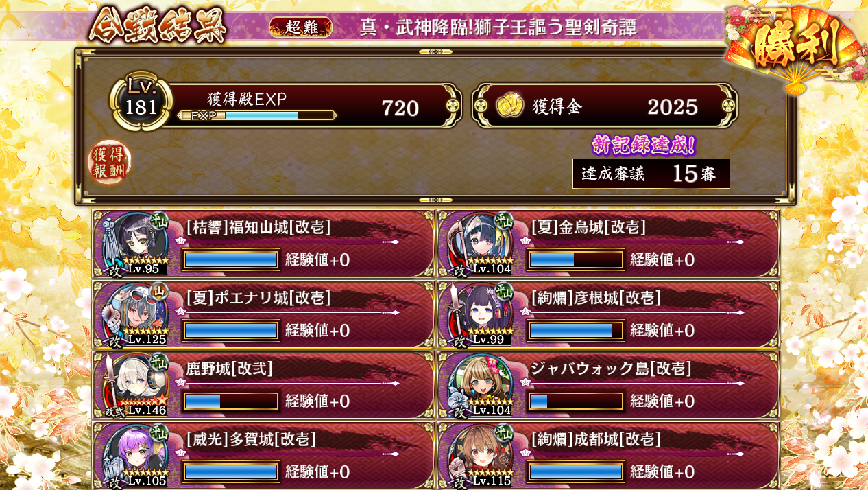Click the red 獲得報酬 rewards seal

point(110,162)
